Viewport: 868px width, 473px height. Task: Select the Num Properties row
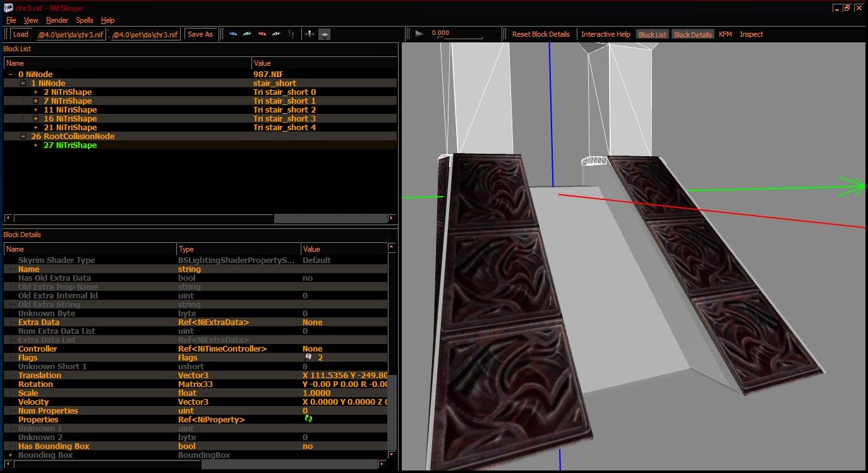pyautogui.click(x=195, y=410)
